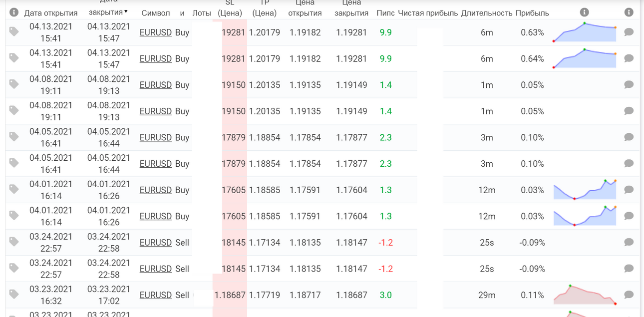Open the comment bubble on the 0.11% Sell trade
This screenshot has width=644, height=317.
(629, 295)
